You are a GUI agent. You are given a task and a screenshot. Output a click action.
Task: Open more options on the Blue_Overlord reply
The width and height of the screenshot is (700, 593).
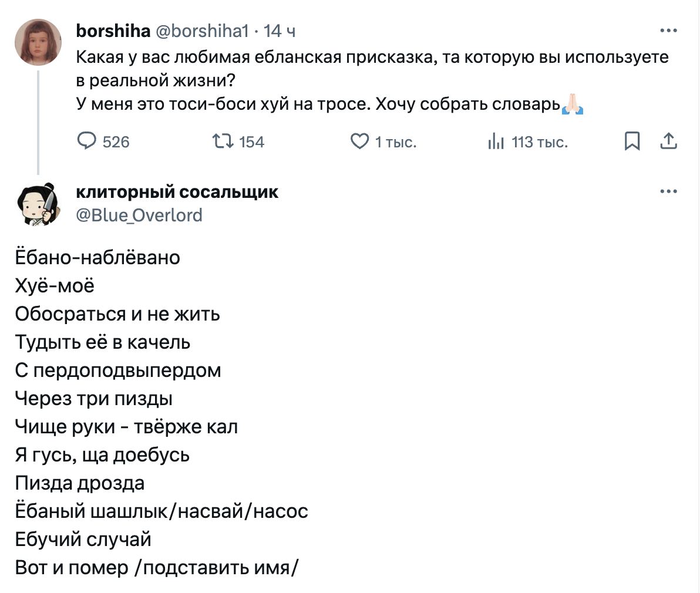point(669,191)
